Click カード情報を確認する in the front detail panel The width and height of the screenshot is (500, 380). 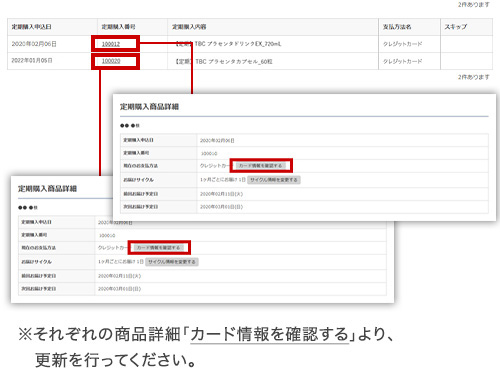coord(260,166)
